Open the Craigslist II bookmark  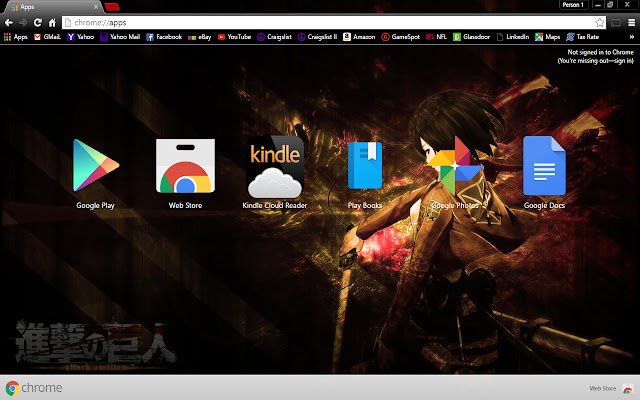(x=318, y=37)
